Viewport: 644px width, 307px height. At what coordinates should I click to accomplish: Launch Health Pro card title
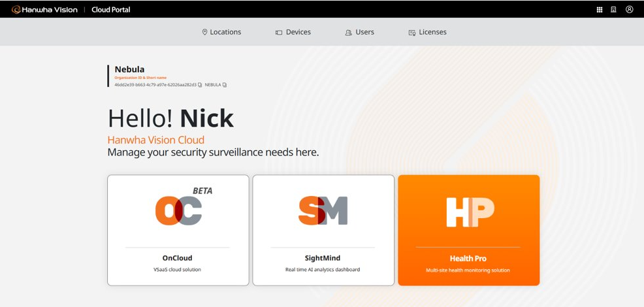468,259
